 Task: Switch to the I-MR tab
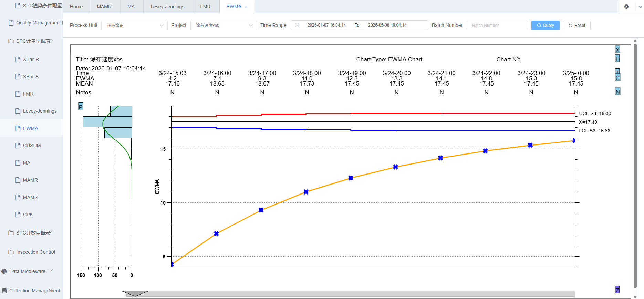tap(205, 7)
